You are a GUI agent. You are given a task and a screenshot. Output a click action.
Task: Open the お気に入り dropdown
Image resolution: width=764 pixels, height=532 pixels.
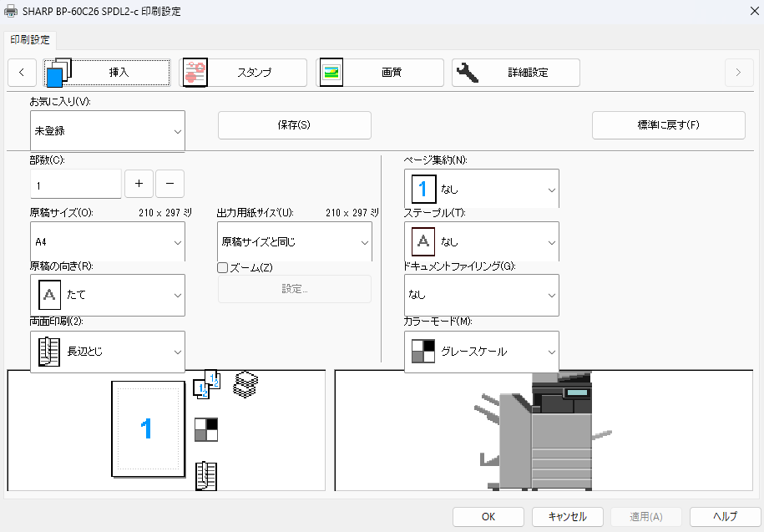point(108,130)
